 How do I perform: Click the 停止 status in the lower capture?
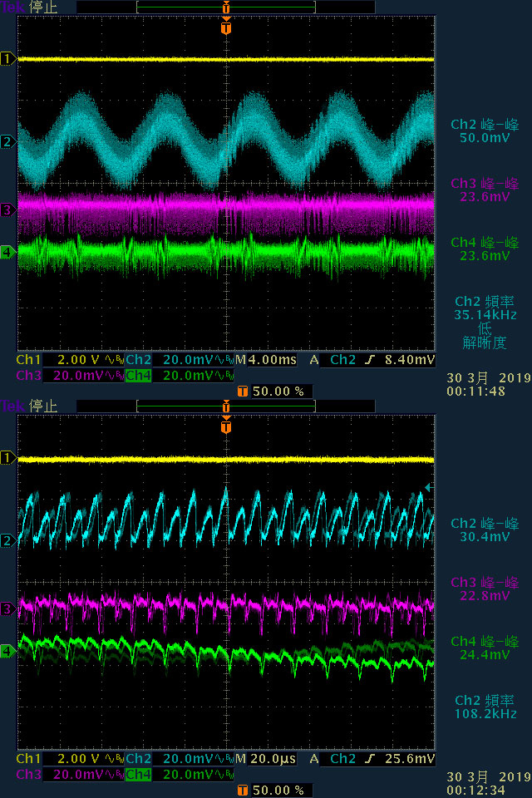43,406
